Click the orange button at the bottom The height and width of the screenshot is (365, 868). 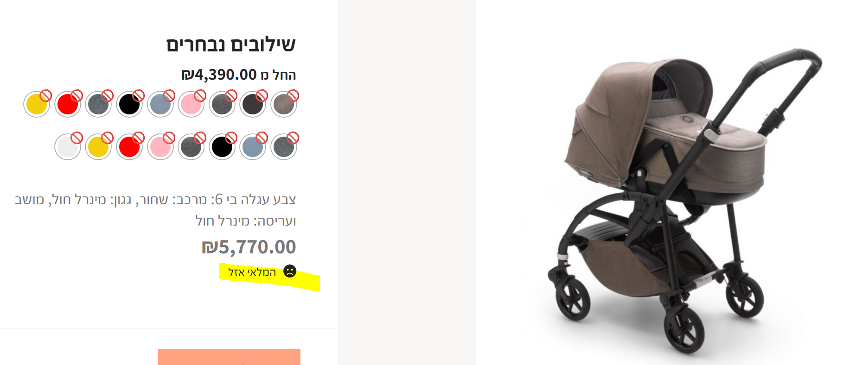point(229,357)
